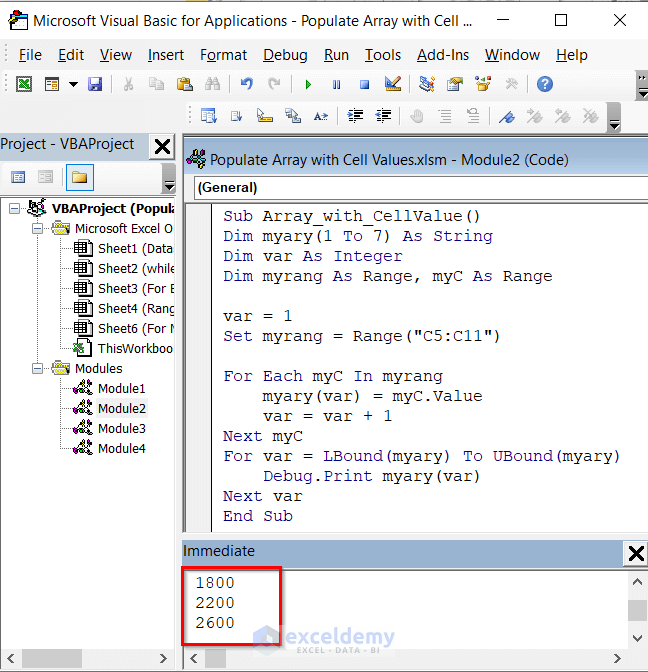Viewport: 648px width, 672px height.
Task: Toggle breakpoint hand icon in Edit toolbar
Action: pos(416,116)
